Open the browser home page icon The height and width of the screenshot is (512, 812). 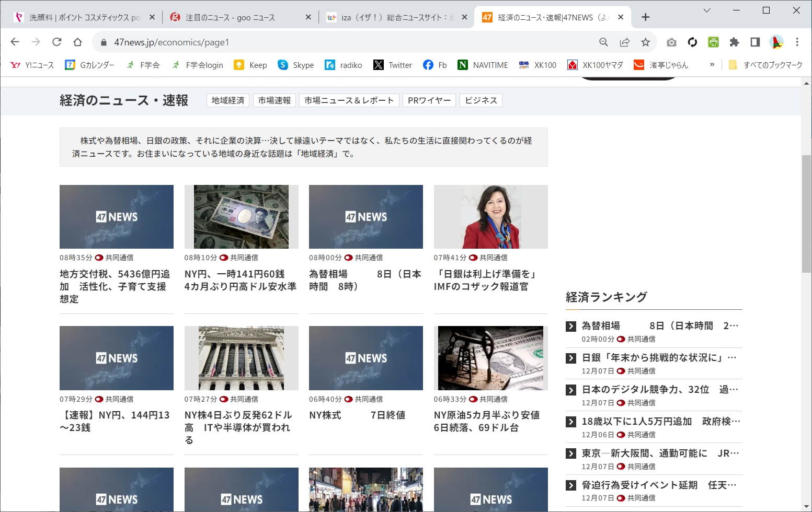[77, 42]
